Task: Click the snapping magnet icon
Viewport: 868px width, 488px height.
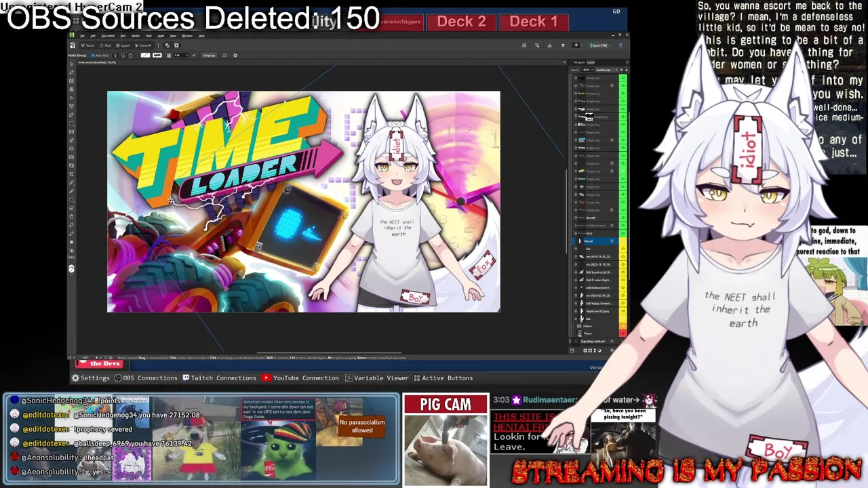Action: [x=576, y=45]
